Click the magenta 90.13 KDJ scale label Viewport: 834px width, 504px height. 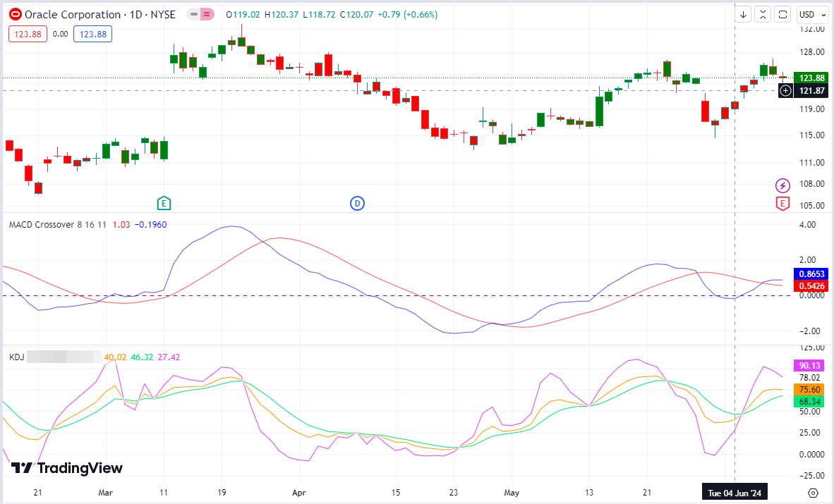tap(809, 366)
